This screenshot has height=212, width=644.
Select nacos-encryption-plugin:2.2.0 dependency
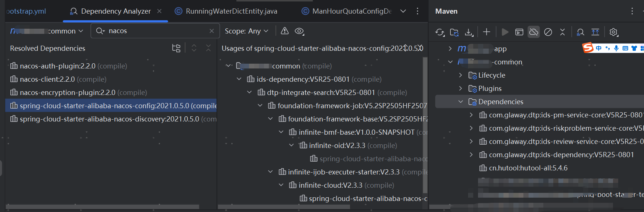pyautogui.click(x=111, y=92)
